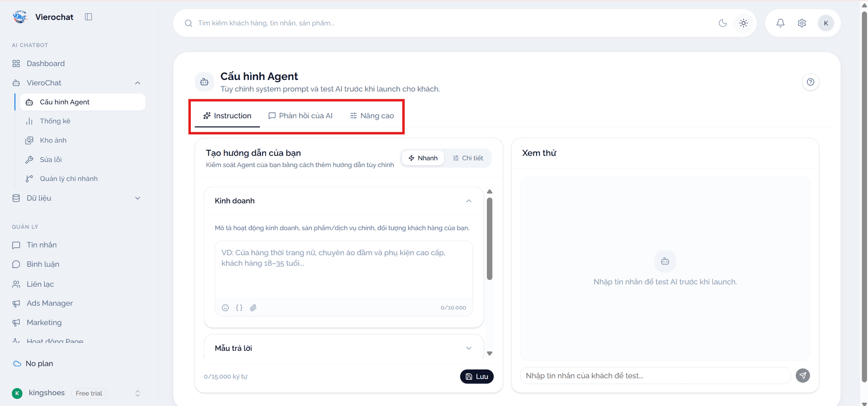Open Cấu hình Agent sidebar item
This screenshot has height=406, width=868.
[82, 102]
